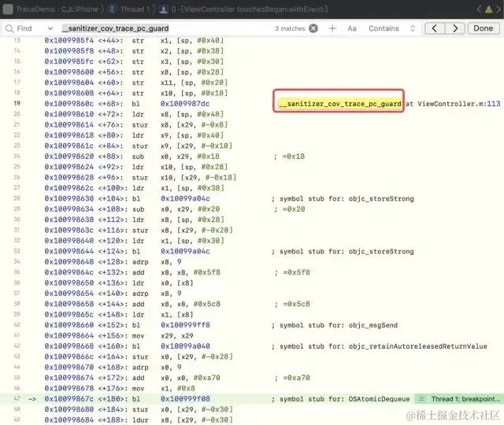Click the yellow warning triangle icon
The image size is (504, 425).
pos(489,9)
